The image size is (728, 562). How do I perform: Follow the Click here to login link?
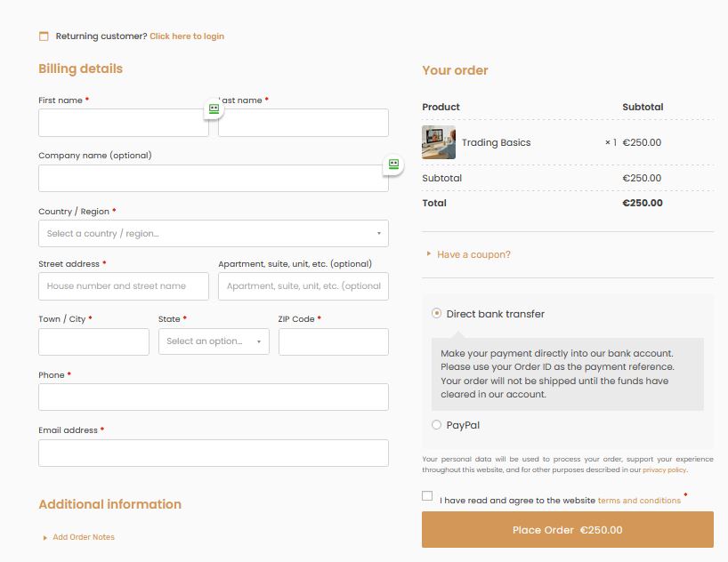click(187, 36)
